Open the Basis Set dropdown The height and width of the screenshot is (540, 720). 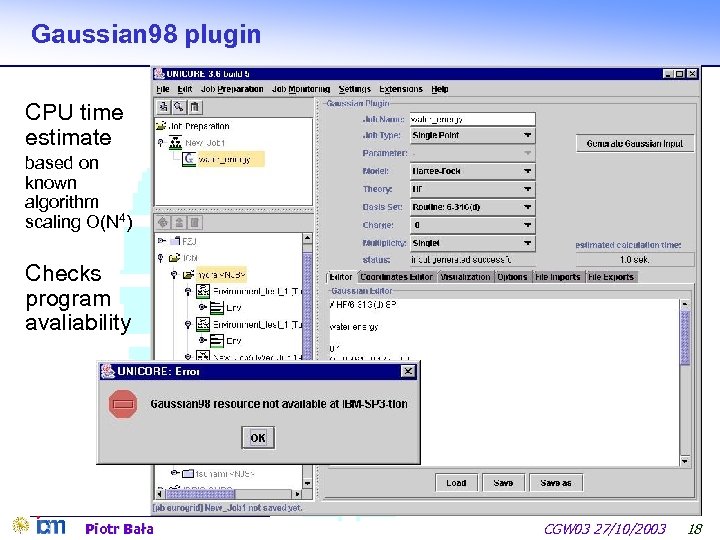pyautogui.click(x=472, y=207)
